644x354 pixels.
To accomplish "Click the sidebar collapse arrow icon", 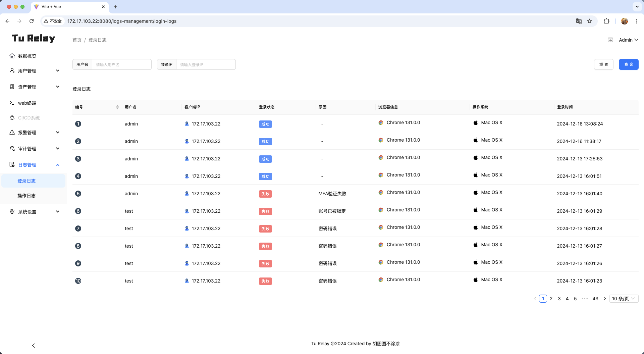I will (x=33, y=346).
